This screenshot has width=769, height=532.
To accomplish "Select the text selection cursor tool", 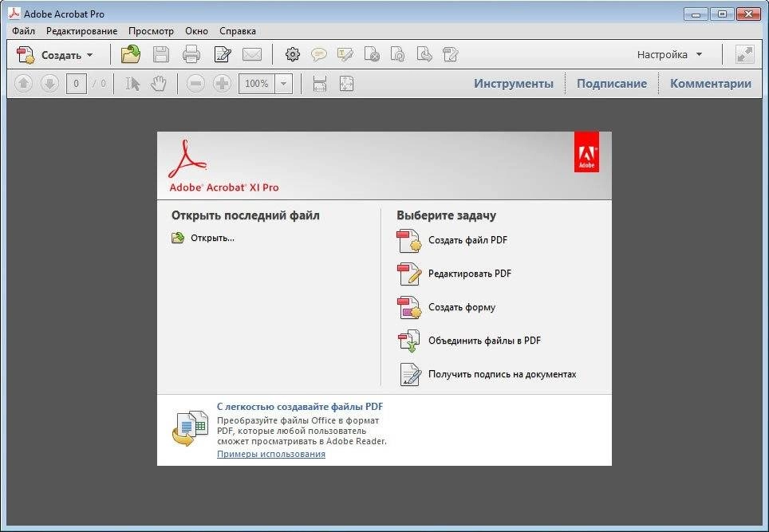I will (x=132, y=84).
